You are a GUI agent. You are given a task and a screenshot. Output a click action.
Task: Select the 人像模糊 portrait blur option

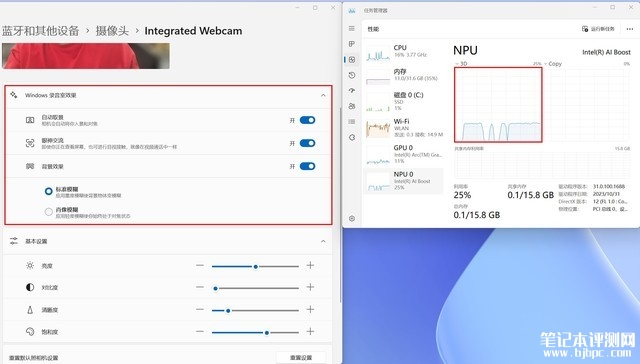point(49,212)
